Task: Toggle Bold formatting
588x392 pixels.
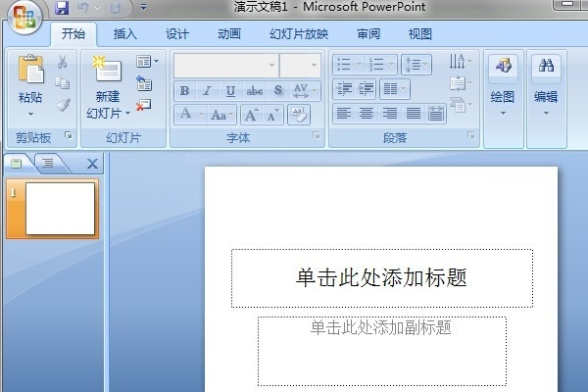Action: point(184,91)
